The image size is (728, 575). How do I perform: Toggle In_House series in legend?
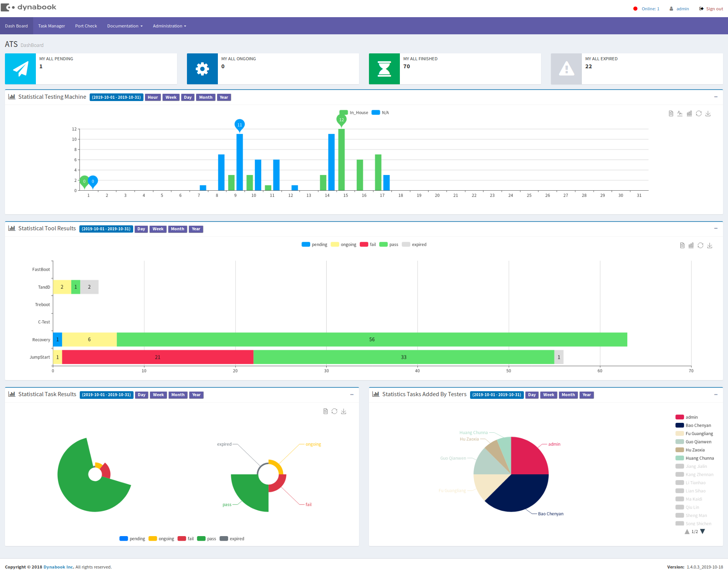pos(354,112)
